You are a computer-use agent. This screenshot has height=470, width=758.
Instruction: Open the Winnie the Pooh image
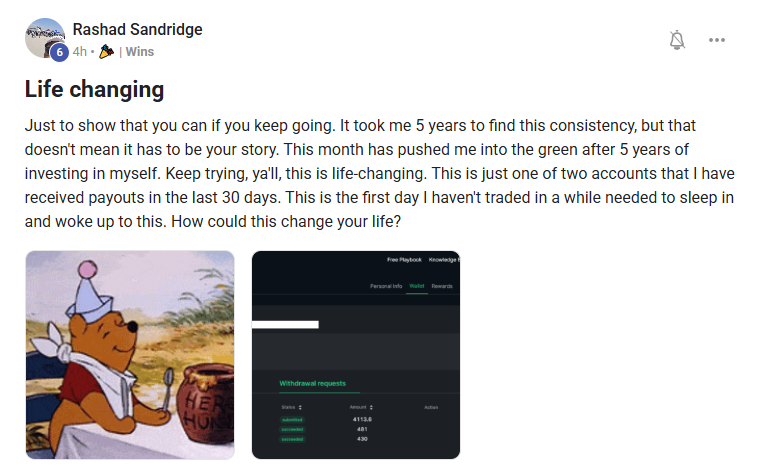[130, 355]
